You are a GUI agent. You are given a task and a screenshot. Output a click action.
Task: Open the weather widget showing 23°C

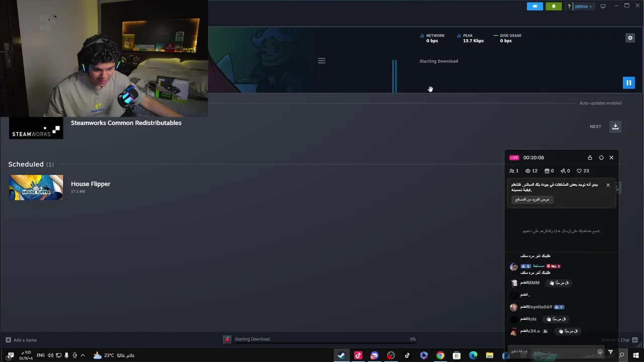(114, 355)
